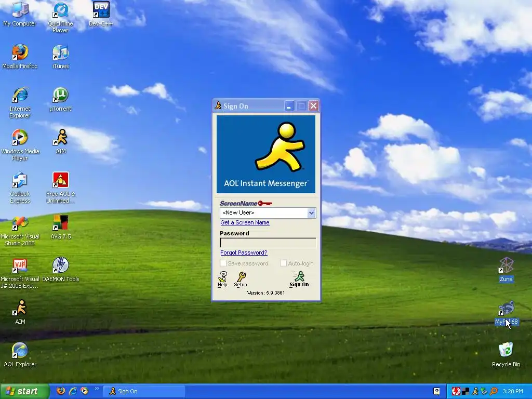The height and width of the screenshot is (399, 532).
Task: Click the AVG 7.5 desktop shortcut
Action: 60,227
